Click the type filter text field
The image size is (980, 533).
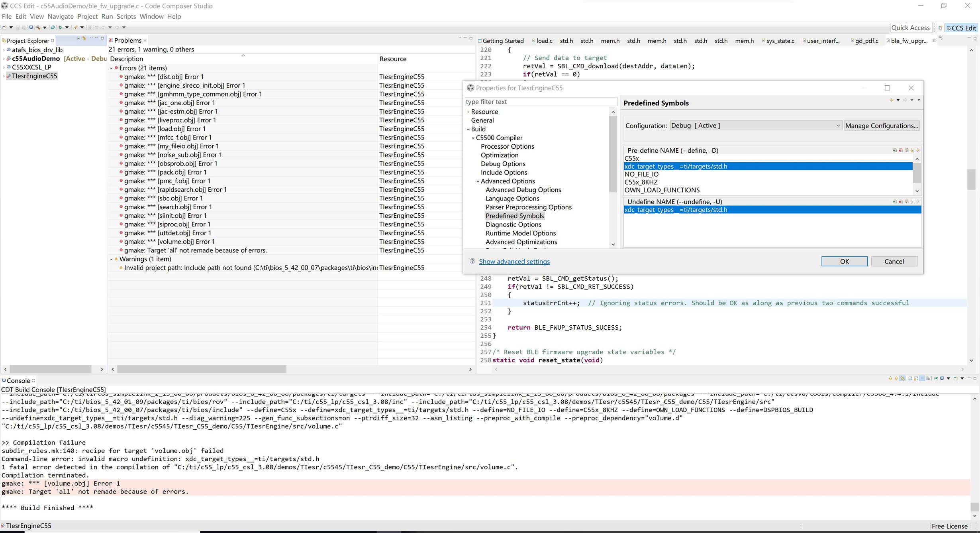point(541,102)
